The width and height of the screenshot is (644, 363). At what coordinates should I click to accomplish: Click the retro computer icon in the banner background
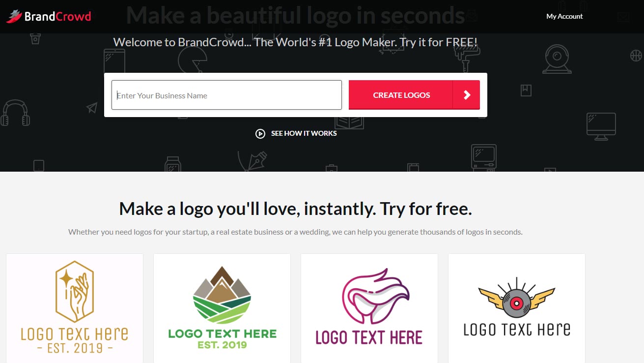pyautogui.click(x=484, y=156)
